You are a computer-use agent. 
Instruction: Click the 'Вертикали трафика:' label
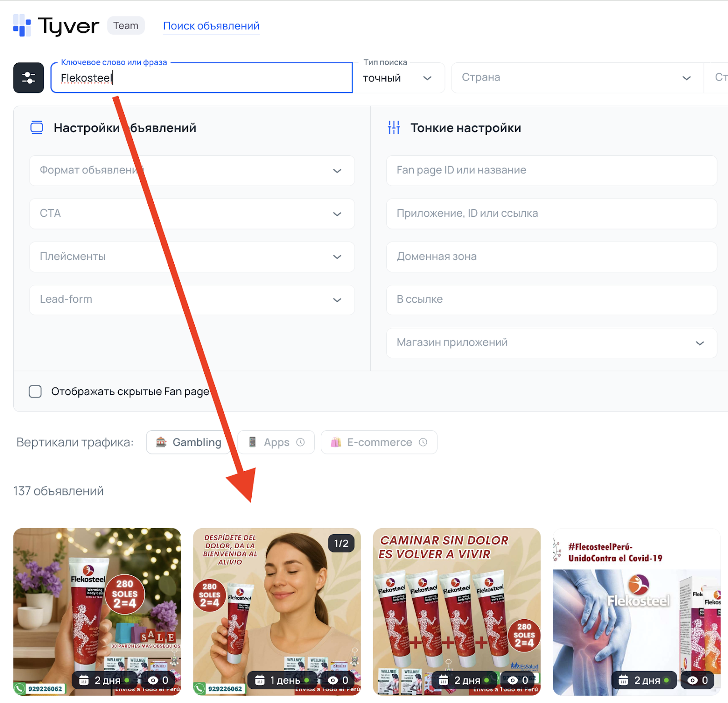click(75, 443)
